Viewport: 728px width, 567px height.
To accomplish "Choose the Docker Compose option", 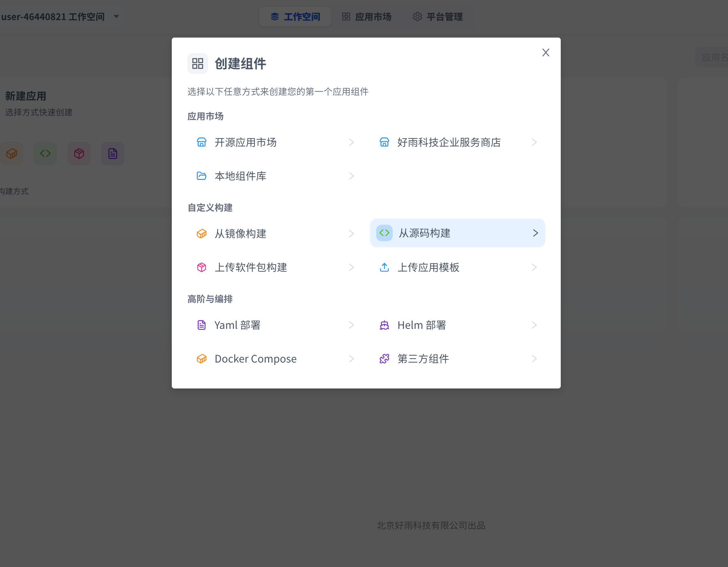I will 255,359.
